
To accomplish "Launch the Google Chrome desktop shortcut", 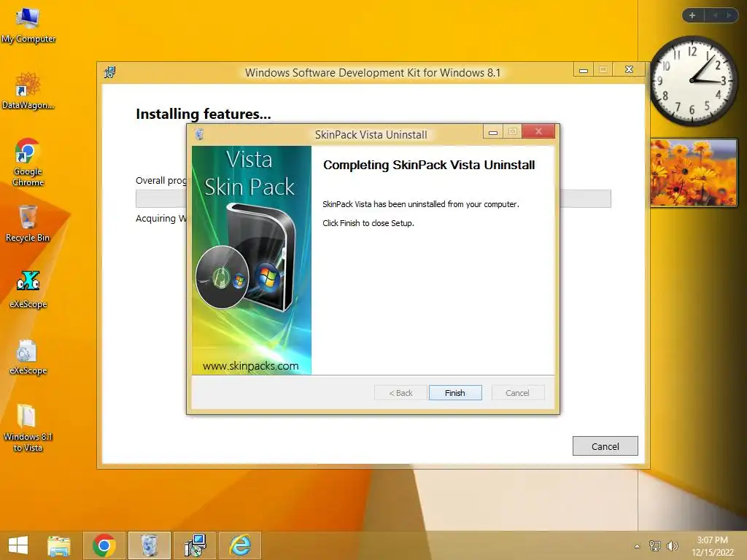I will [28, 162].
